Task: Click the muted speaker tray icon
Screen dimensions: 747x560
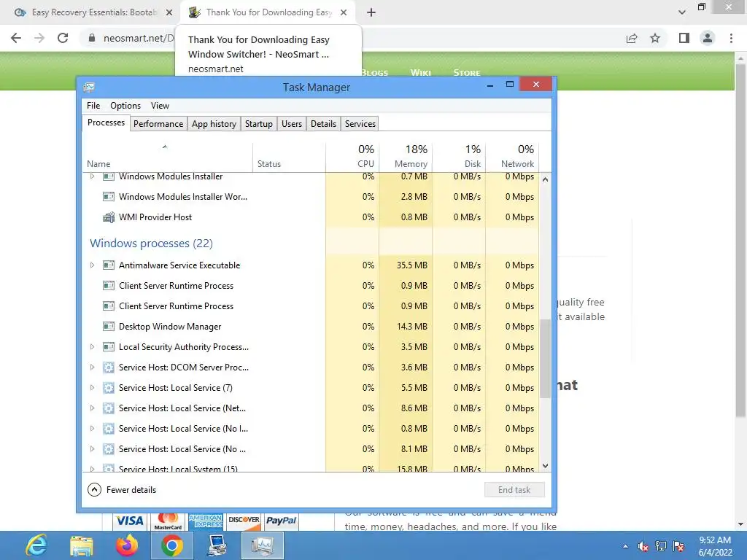Action: click(x=643, y=546)
